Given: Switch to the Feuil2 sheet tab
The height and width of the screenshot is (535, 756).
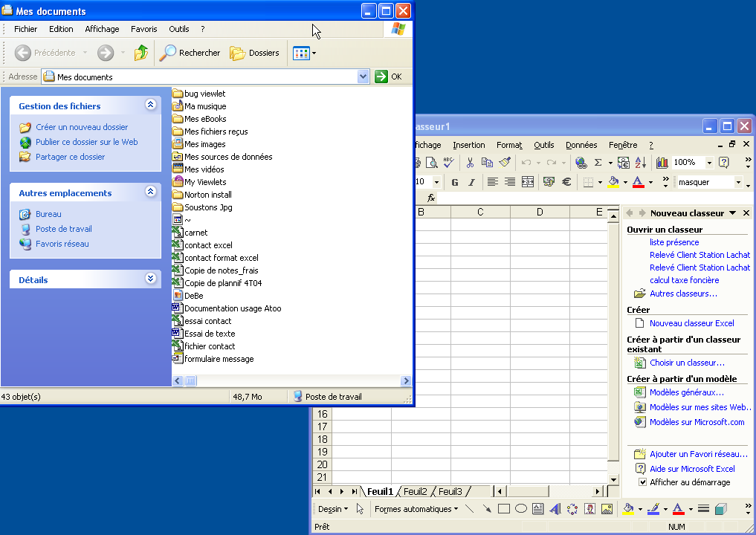Looking at the screenshot, I should (x=415, y=492).
